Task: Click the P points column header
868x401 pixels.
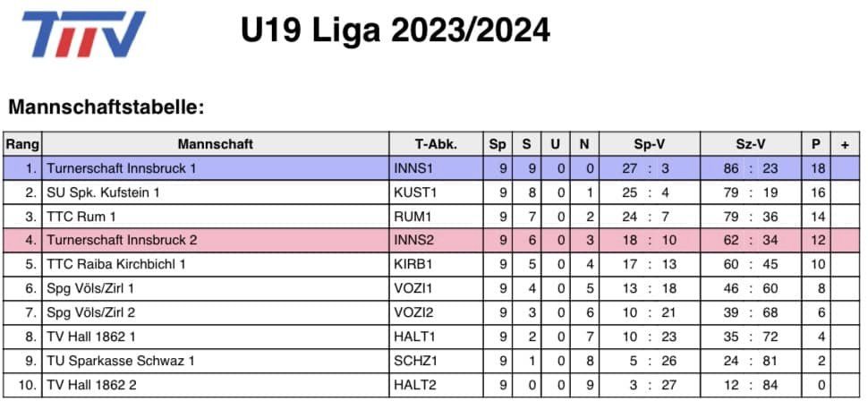Action: coord(816,145)
